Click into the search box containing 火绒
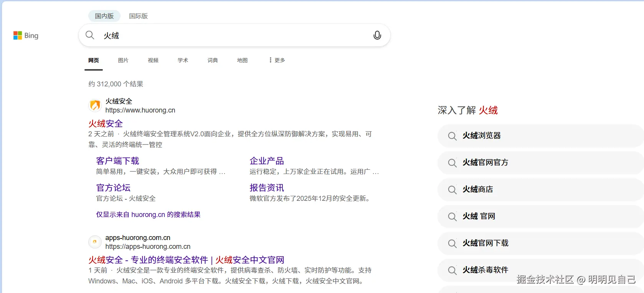Viewport: 644px width, 293px height. click(234, 35)
